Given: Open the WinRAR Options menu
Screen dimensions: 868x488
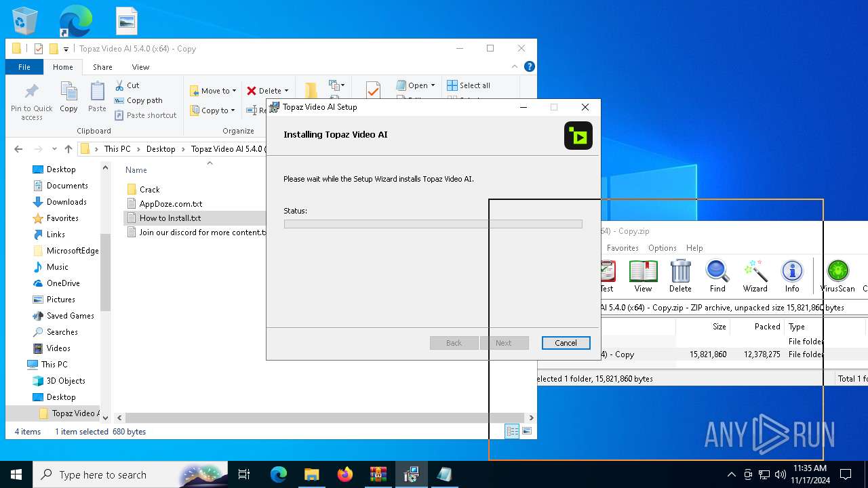Looking at the screenshot, I should pos(662,248).
